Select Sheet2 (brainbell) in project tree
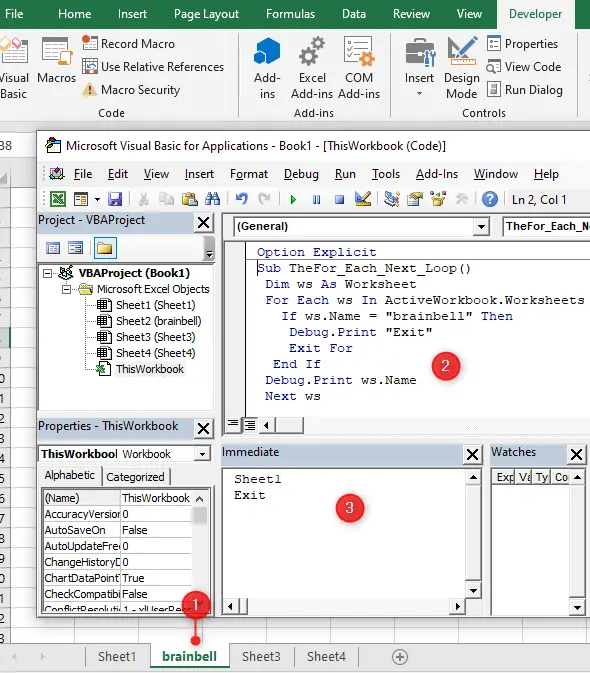This screenshot has width=590, height=673. 149,321
